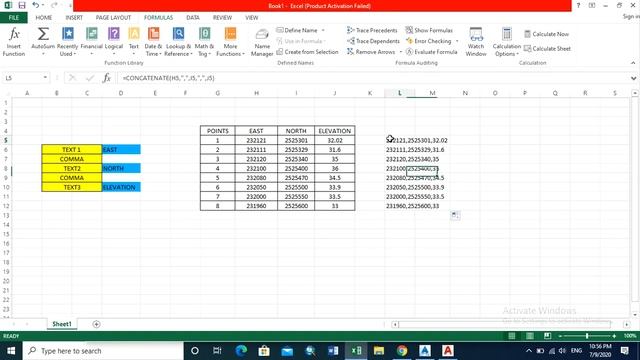This screenshot has height=360, width=640.
Task: Expand the formula bar
Action: 633,78
